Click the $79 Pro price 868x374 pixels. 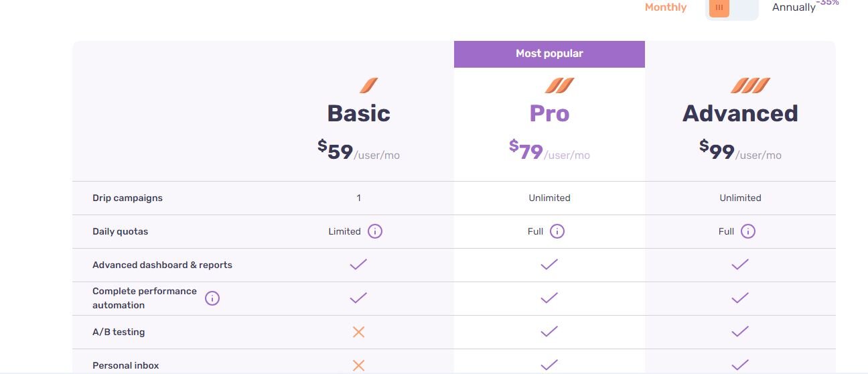point(526,151)
